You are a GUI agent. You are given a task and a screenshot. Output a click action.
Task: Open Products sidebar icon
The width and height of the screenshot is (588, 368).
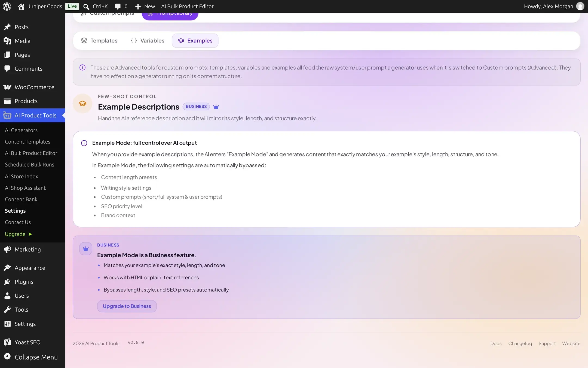pyautogui.click(x=7, y=101)
